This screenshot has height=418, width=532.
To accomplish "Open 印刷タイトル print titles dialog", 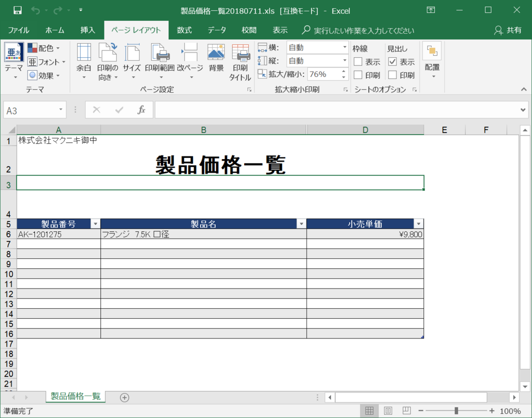I will pyautogui.click(x=240, y=62).
